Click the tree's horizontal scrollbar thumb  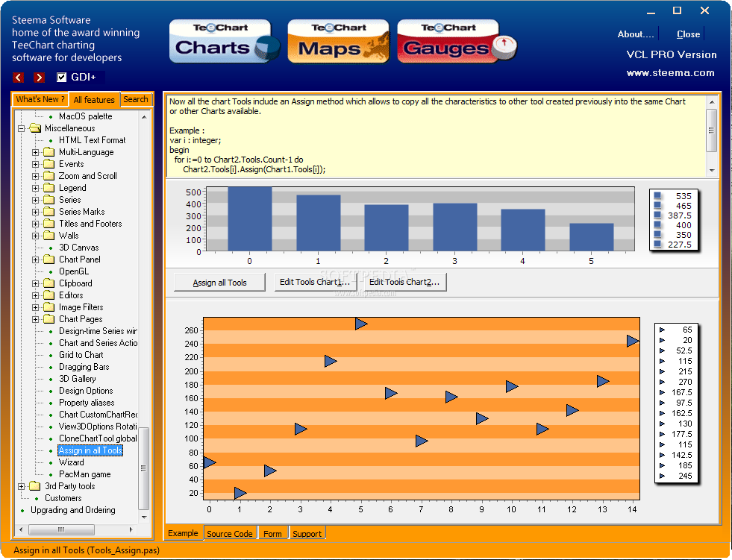tap(61, 529)
